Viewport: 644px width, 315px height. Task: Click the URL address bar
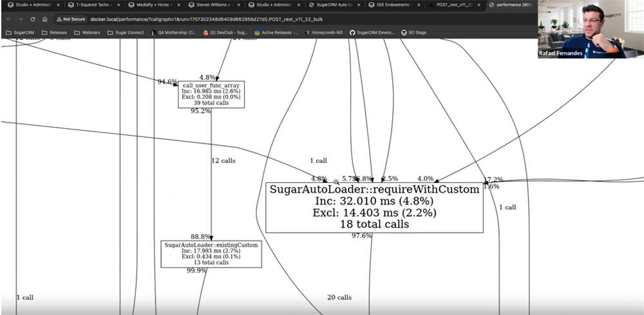click(290, 19)
